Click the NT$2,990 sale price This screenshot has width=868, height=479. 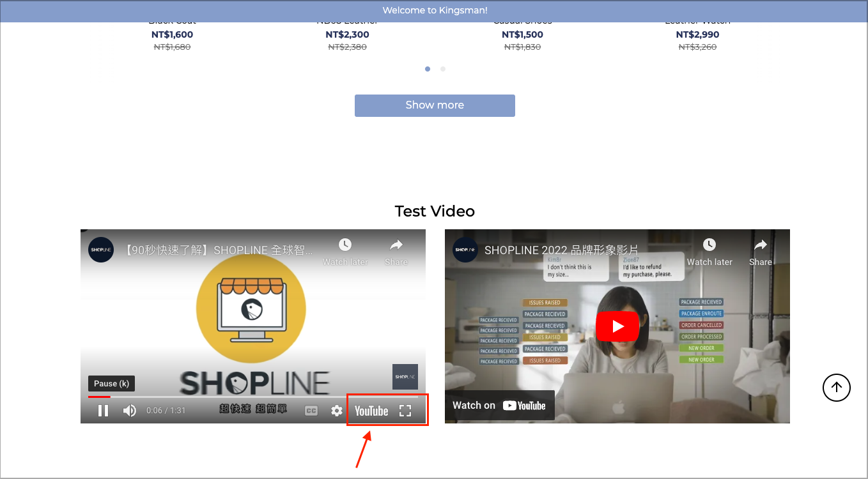tap(697, 34)
